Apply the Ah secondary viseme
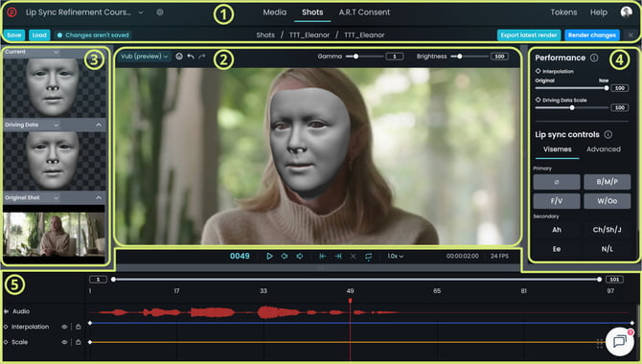This screenshot has height=364, width=642. point(557,230)
